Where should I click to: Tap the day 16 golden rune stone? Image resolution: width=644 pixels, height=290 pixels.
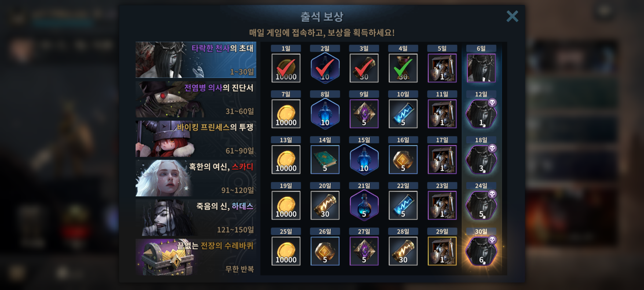tap(403, 160)
